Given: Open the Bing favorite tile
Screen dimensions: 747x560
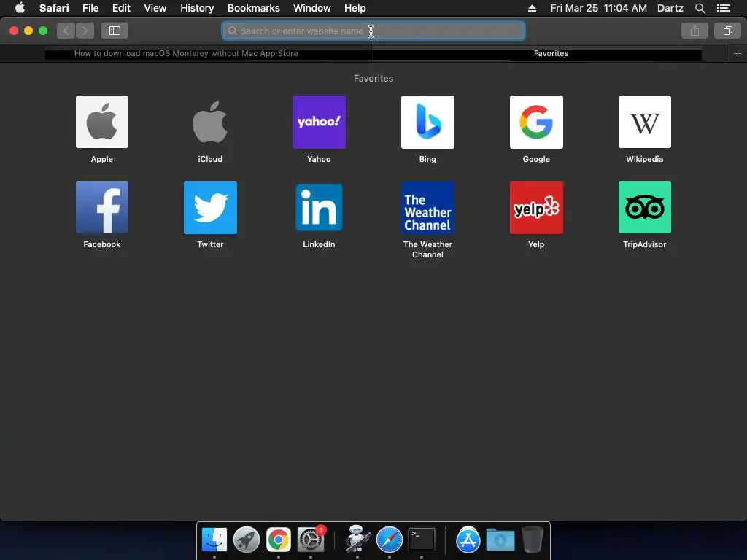Looking at the screenshot, I should click(427, 122).
